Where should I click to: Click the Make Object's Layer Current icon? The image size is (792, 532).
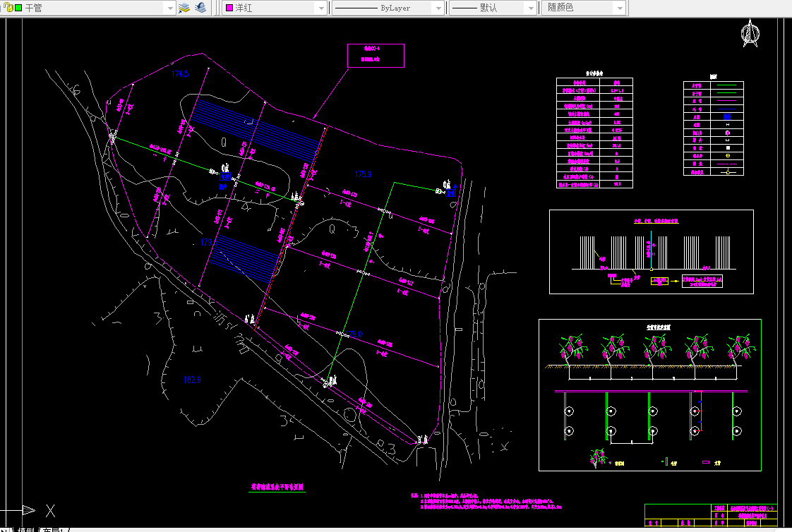point(184,8)
